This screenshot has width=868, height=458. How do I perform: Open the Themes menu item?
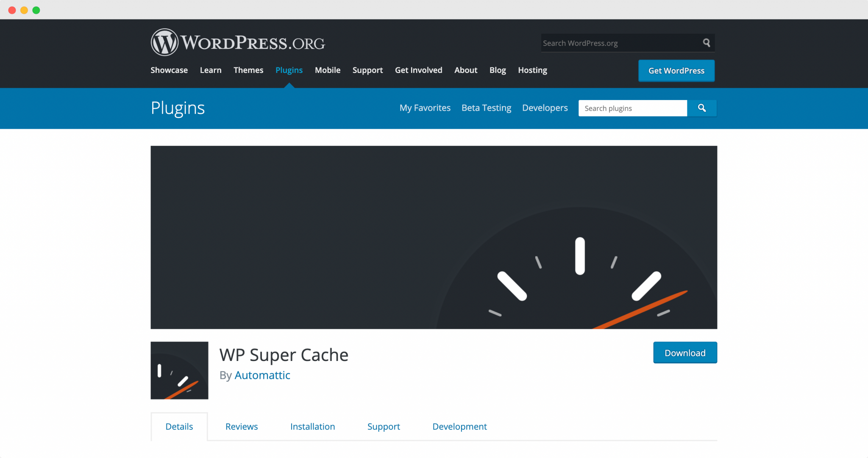(248, 70)
